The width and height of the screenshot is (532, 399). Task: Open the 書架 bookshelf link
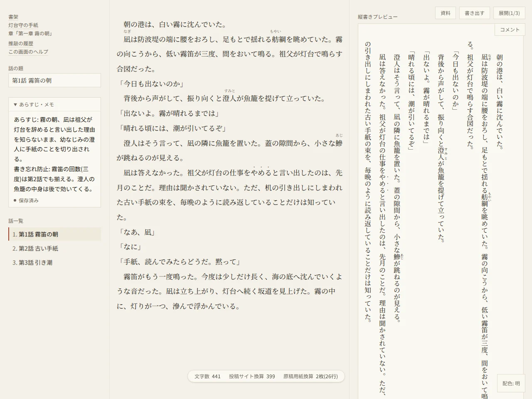(13, 17)
